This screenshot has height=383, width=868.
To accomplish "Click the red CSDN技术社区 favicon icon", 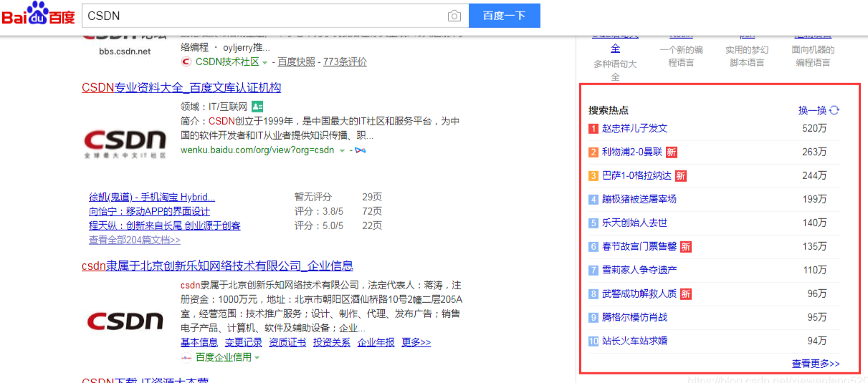I will (x=186, y=62).
